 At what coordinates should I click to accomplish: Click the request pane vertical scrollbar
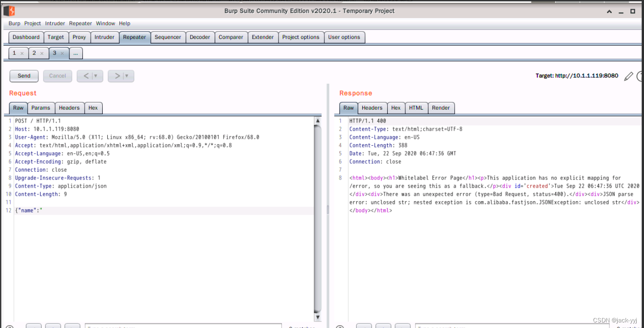[x=317, y=218]
